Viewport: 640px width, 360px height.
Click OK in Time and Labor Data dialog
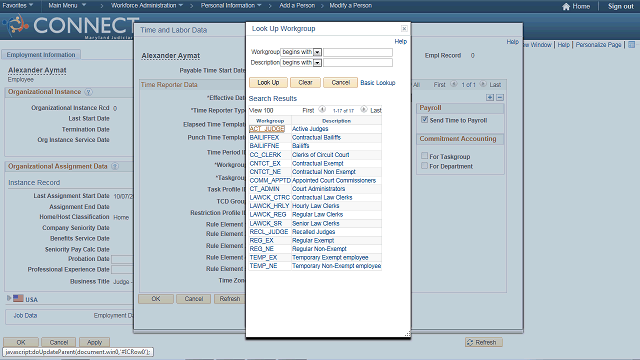156,299
